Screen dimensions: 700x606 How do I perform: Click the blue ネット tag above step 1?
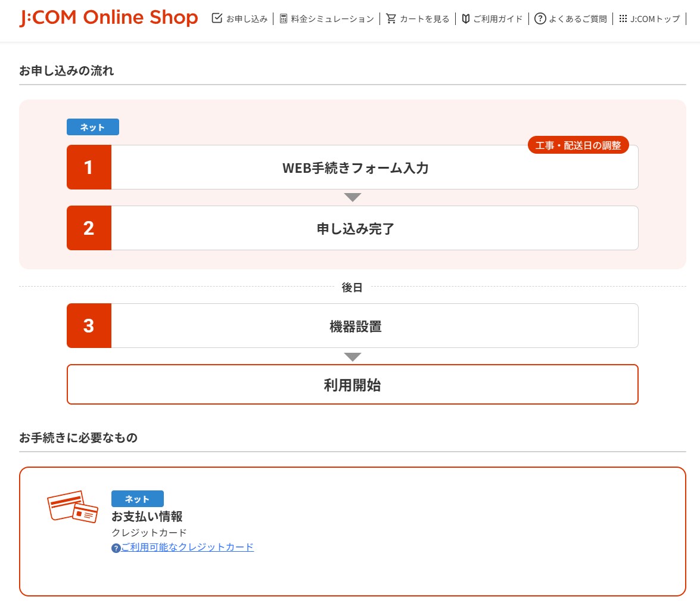click(92, 127)
